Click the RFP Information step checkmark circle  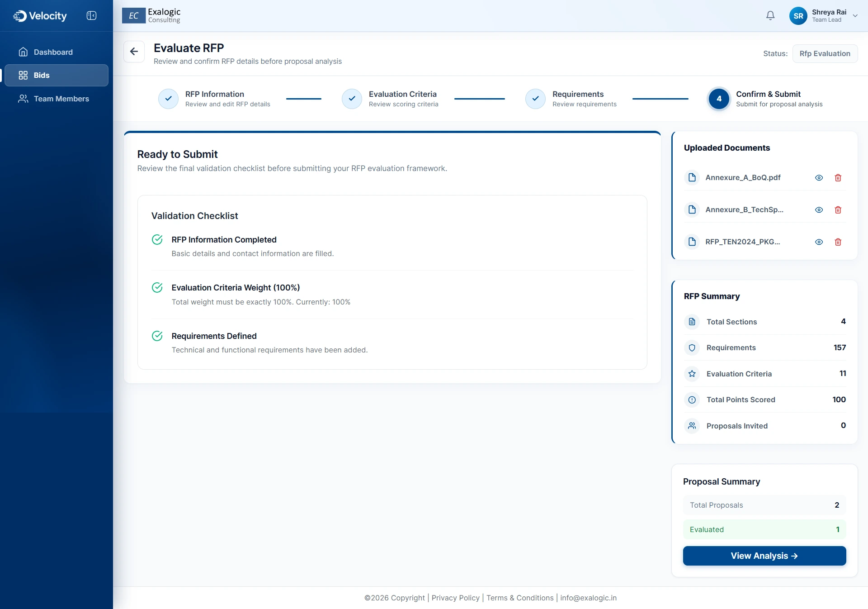(168, 99)
